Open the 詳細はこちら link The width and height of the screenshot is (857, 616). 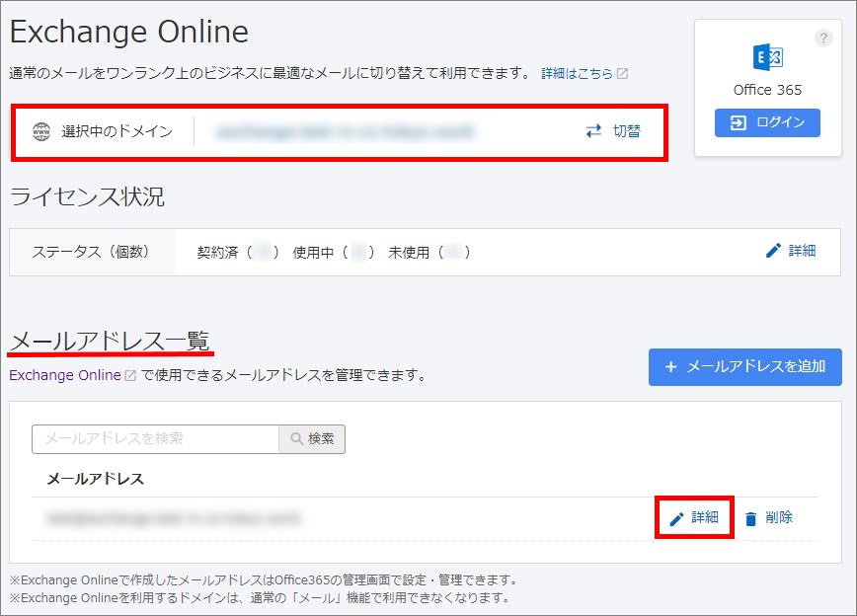(577, 73)
